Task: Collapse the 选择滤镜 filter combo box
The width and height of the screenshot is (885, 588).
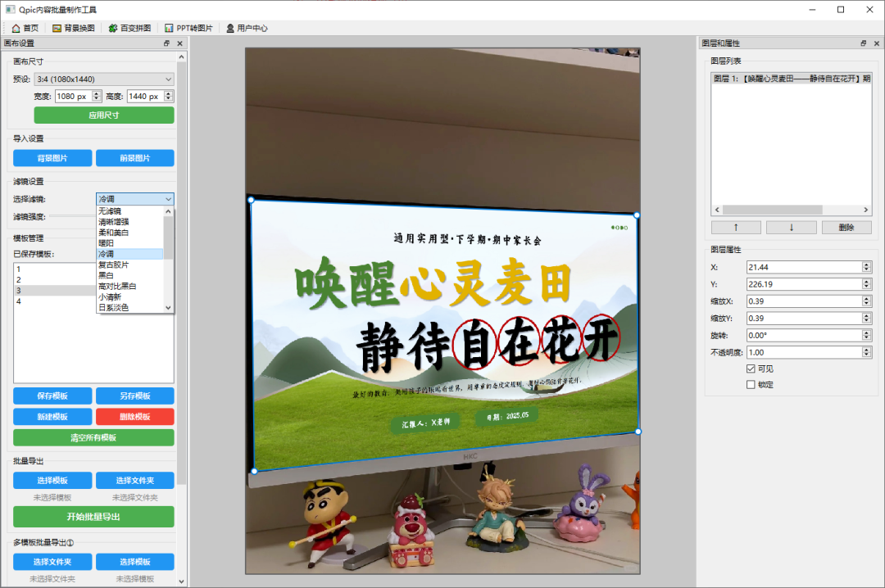Action: click(168, 199)
